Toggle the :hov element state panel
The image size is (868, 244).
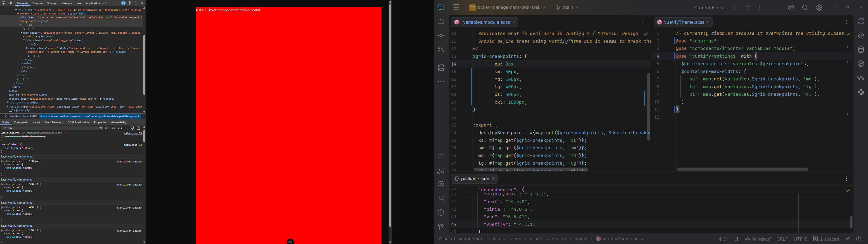click(113, 128)
